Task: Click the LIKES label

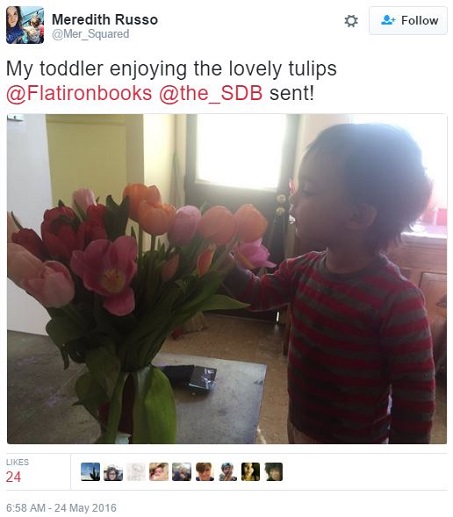Action: click(17, 462)
